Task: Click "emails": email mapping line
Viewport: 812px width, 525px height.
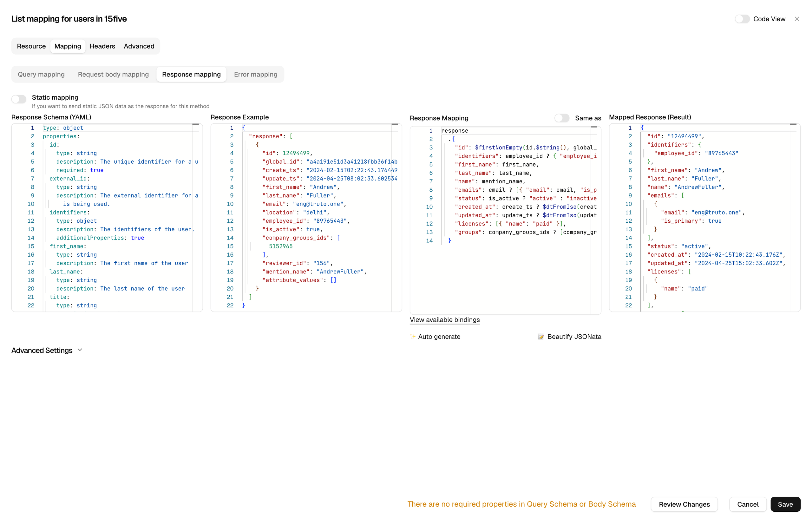Action: (525, 190)
